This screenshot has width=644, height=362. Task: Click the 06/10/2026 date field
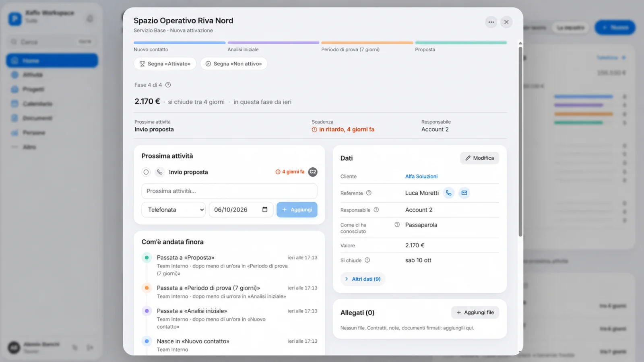pyautogui.click(x=241, y=210)
